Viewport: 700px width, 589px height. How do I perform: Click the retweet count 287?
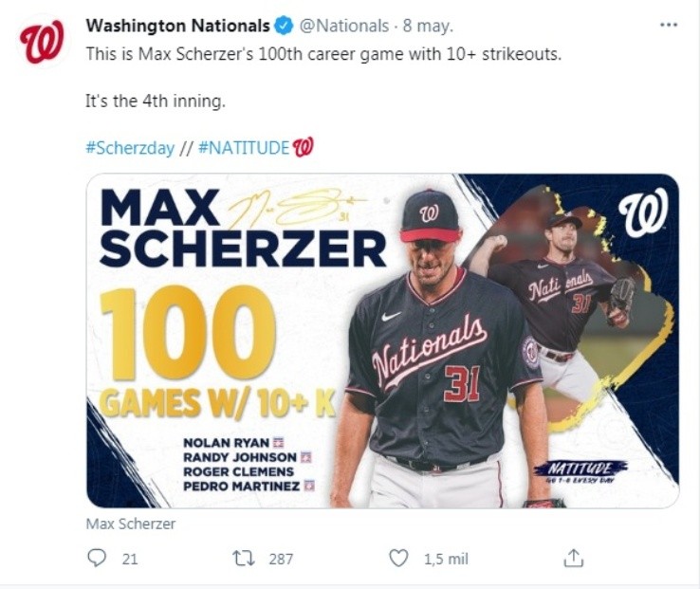[281, 560]
